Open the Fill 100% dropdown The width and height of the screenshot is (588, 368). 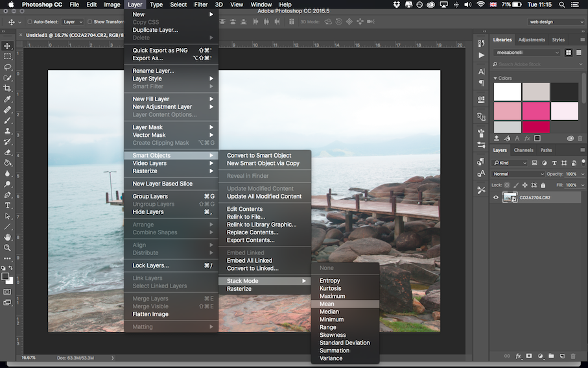[582, 185]
